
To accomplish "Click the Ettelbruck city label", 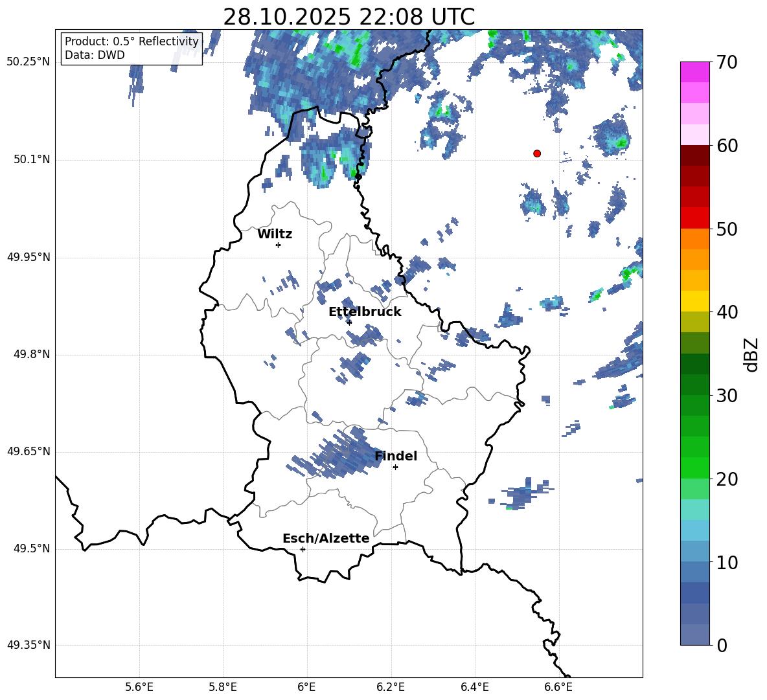I will (x=365, y=312).
